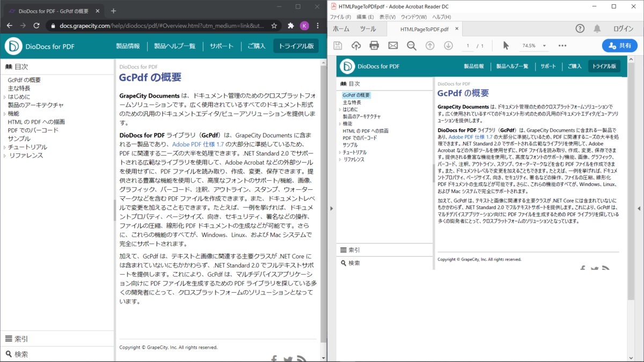Image resolution: width=644 pixels, height=362 pixels.
Task: Click サポート in the browser header
Action: point(222,46)
